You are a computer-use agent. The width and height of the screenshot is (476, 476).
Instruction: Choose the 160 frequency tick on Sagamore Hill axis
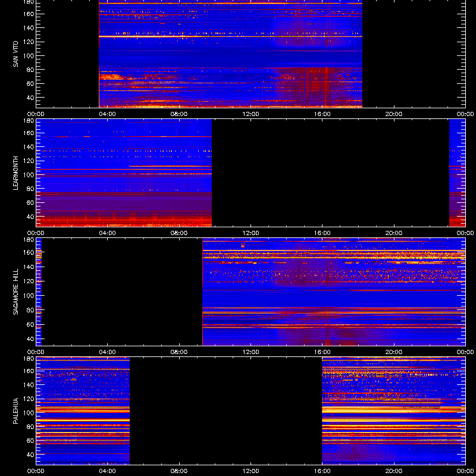point(29,252)
